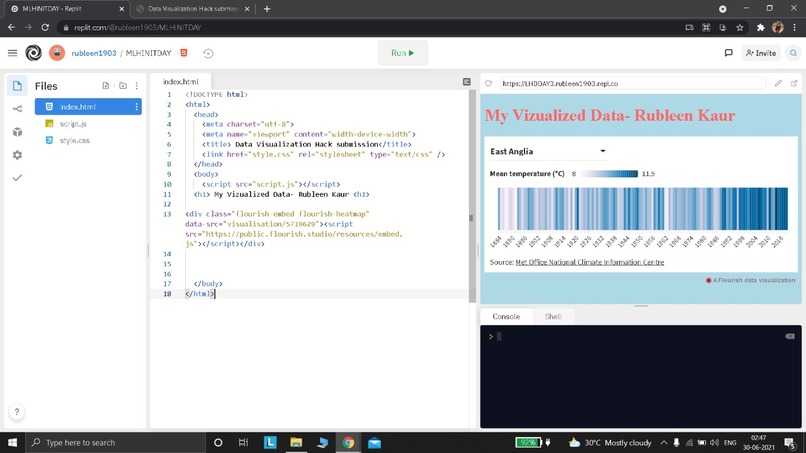Switch to Data Visualization Hack browser tab
806x453 pixels.
tap(193, 9)
